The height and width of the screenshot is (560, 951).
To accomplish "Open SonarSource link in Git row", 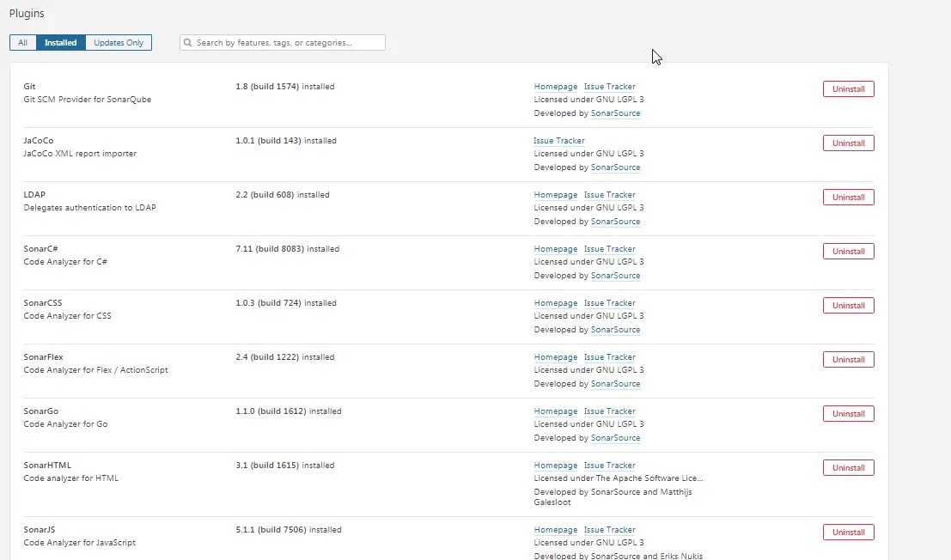I will coord(615,113).
